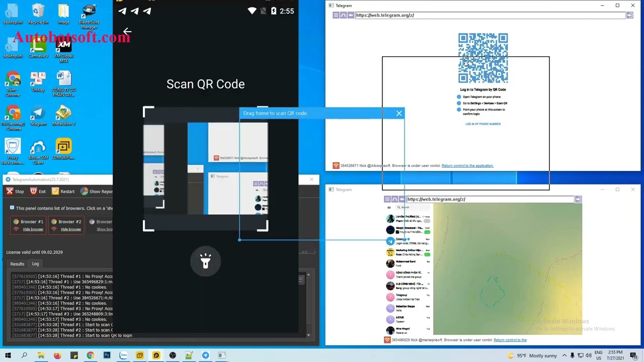Click the Restart button in TelegramAutomation
Image resolution: width=644 pixels, height=362 pixels.
(x=63, y=191)
